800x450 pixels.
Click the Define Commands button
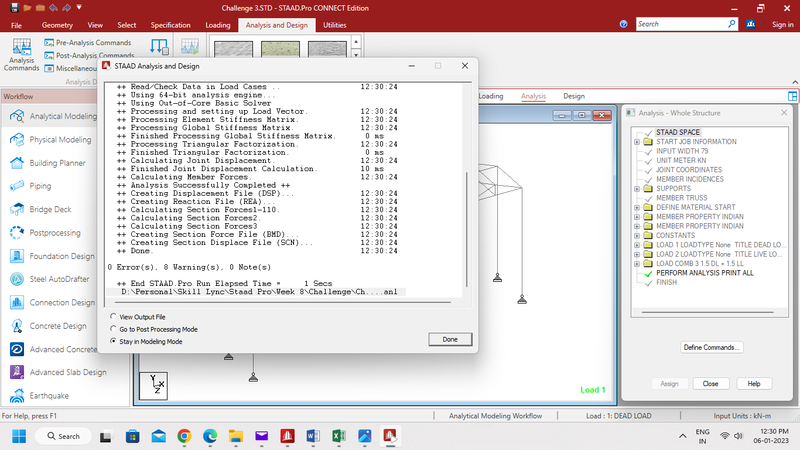pyautogui.click(x=712, y=348)
